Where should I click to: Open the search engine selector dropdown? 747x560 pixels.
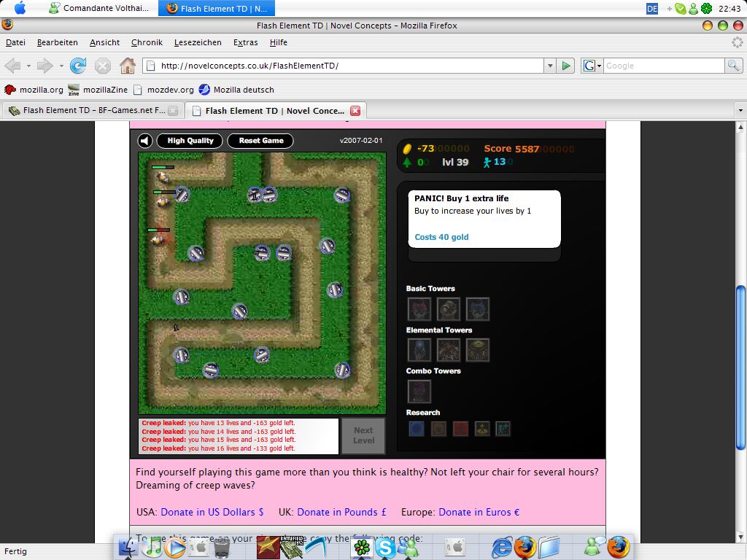(x=592, y=66)
